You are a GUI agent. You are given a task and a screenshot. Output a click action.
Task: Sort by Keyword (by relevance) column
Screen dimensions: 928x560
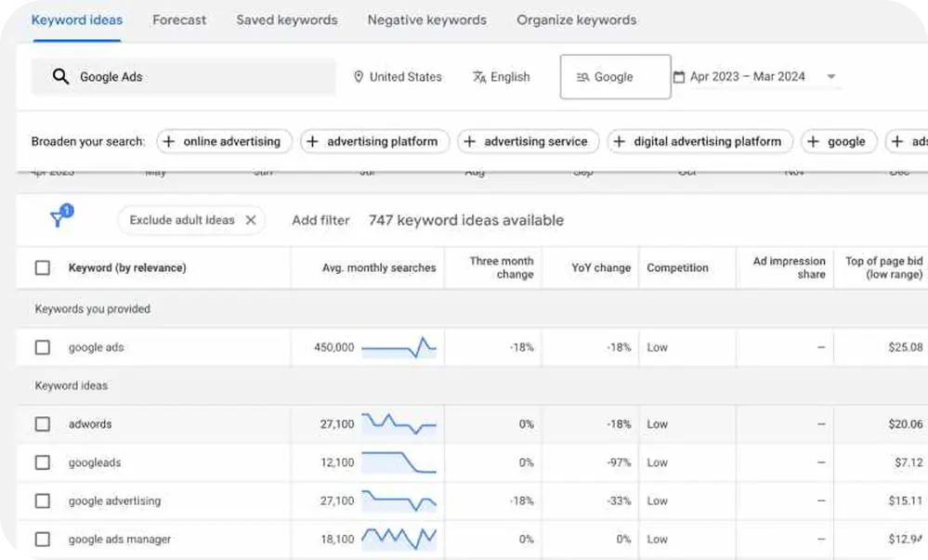[x=127, y=267]
